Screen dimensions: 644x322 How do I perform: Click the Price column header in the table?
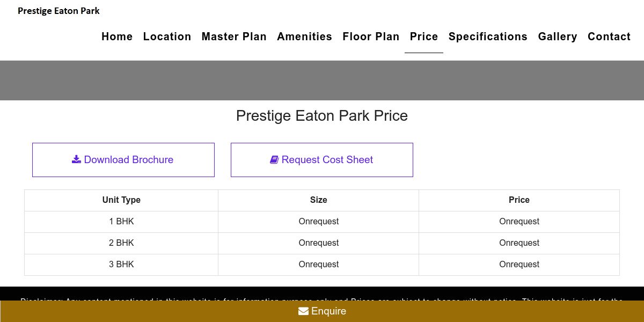click(x=519, y=200)
